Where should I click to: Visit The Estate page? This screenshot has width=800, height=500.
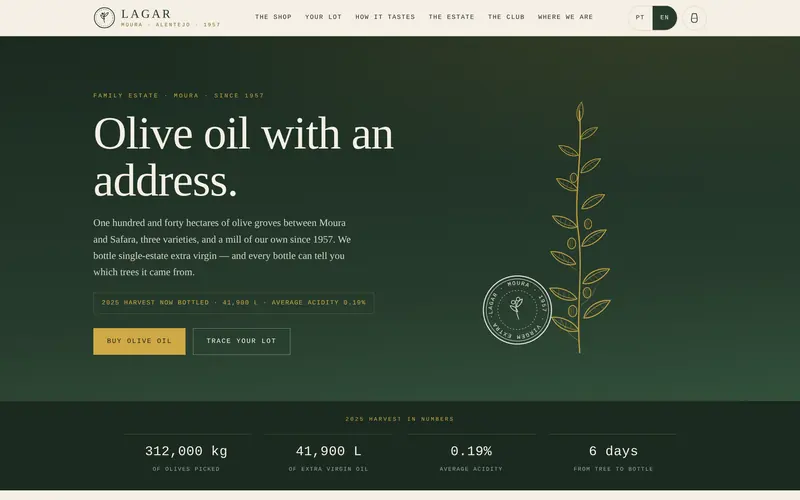click(451, 17)
